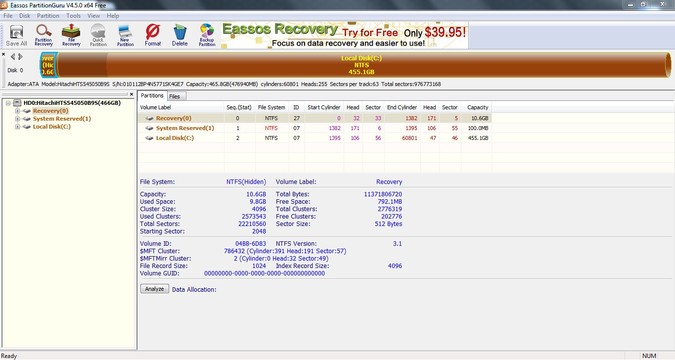675x360 pixels.
Task: Expand the System Reserved(1) tree node
Action: click(x=18, y=119)
